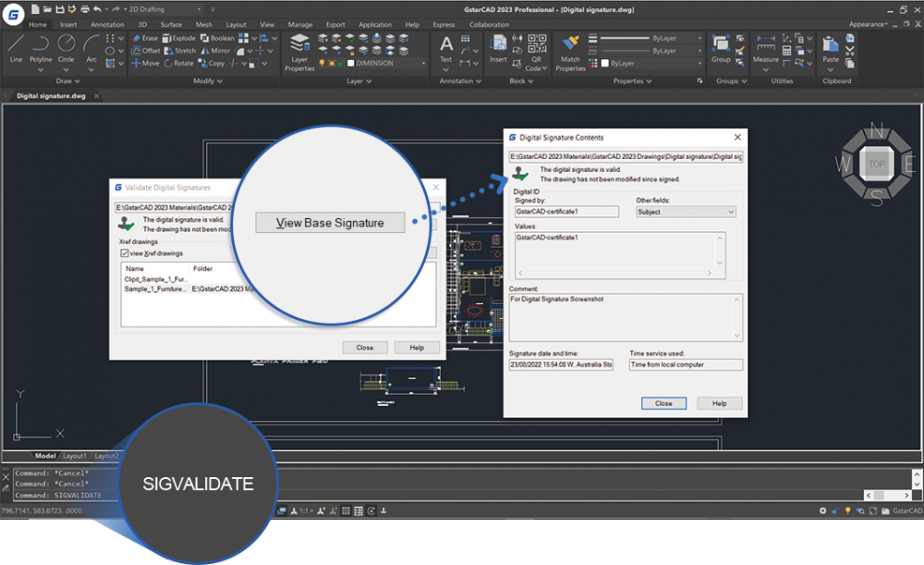Viewport: 924px width, 565px height.
Task: Choose the Offset tool
Action: pos(146,51)
